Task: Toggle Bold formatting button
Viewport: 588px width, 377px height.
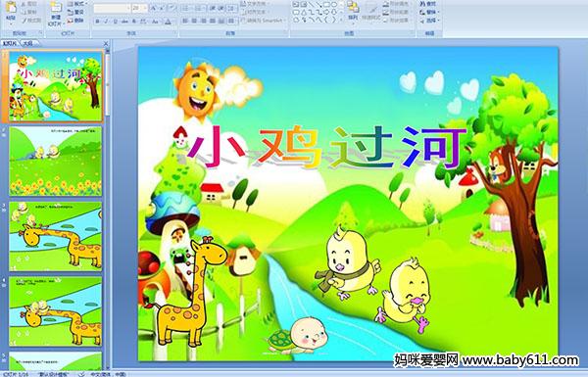Action: point(98,22)
